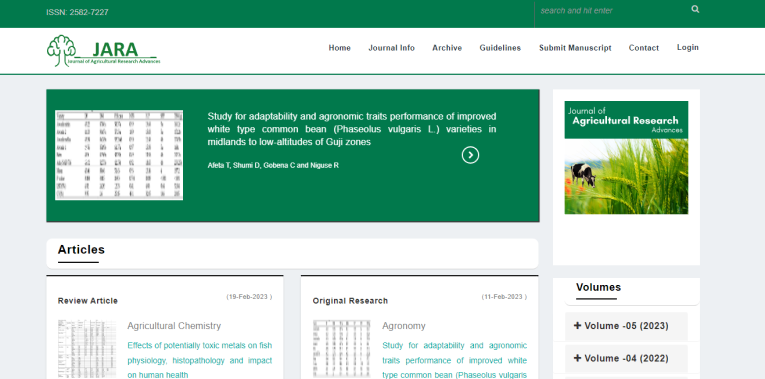Viewport: 765px width, 379px height.
Task: Click 'ISSN: 2582-7227' text
Action: pos(77,12)
